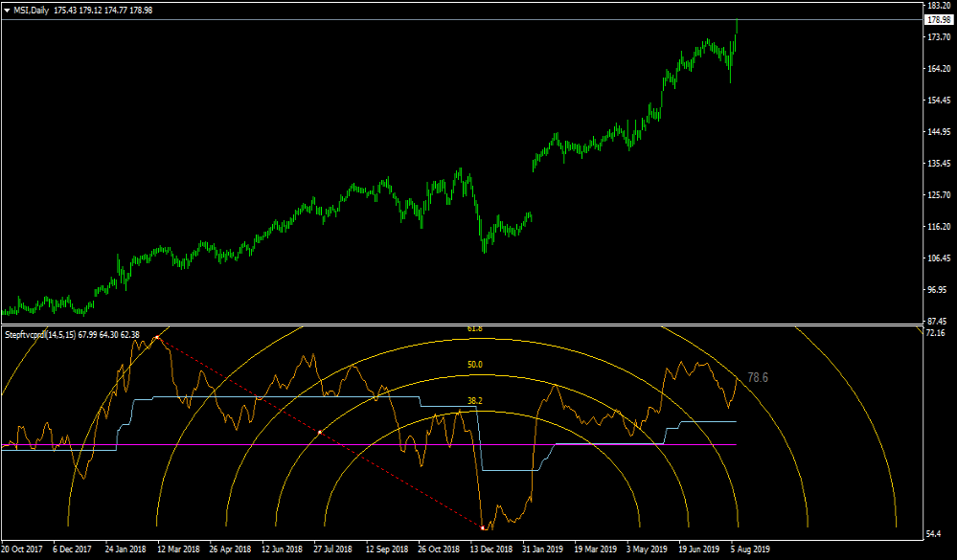This screenshot has width=957, height=560.
Task: Select the 38.2 Fibonacci arc label
Action: (x=474, y=401)
